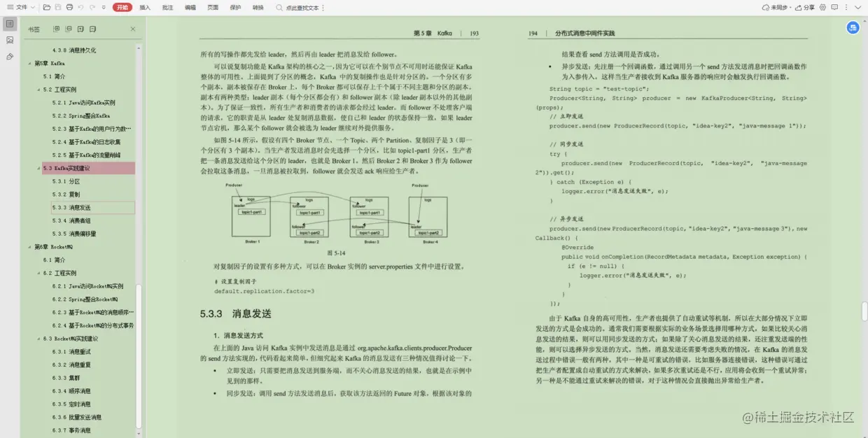The height and width of the screenshot is (438, 868).
Task: Switch to the 转换 tab
Action: click(258, 7)
